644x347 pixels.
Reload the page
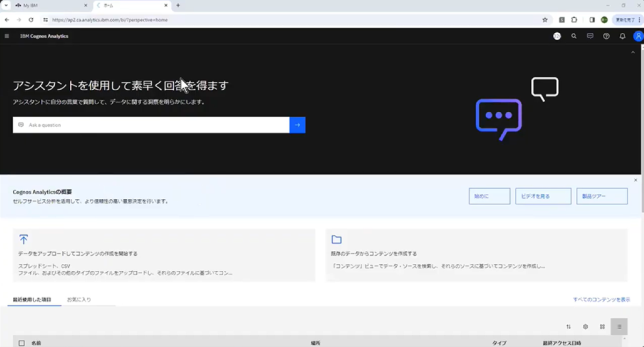[31, 20]
